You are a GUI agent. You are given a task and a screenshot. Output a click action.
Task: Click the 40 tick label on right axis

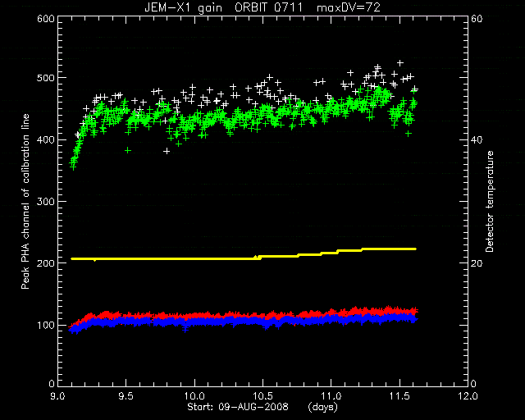tap(477, 139)
